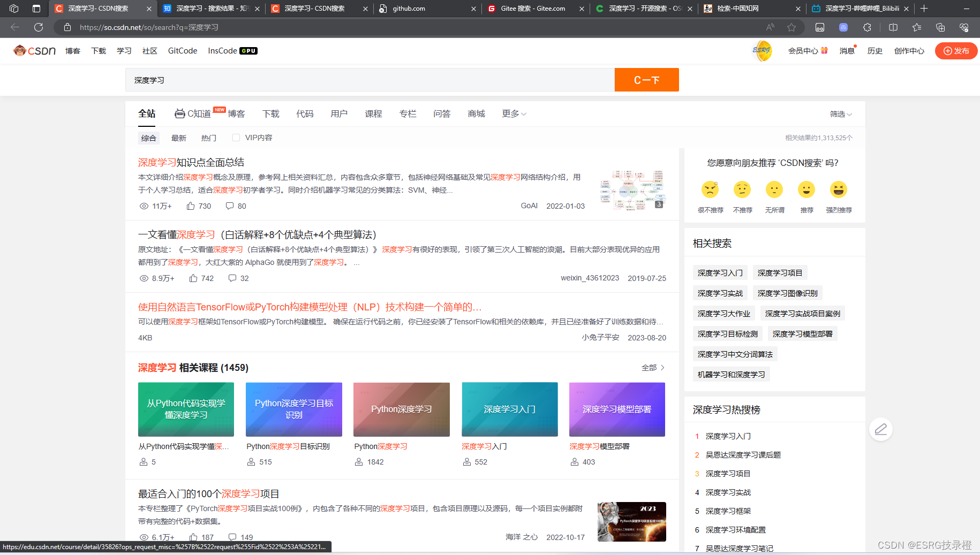
Task: Toggle browser split screen
Action: (893, 27)
